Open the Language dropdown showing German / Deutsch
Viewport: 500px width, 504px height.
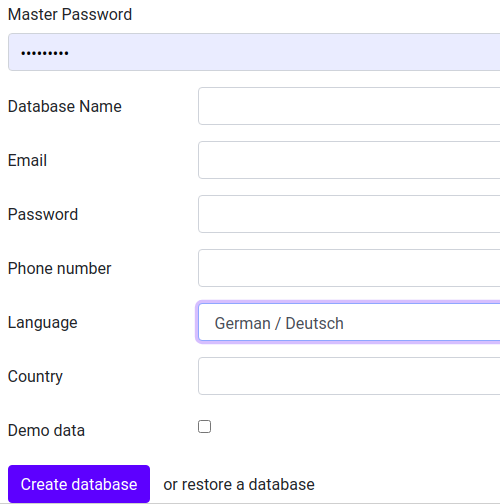[349, 322]
